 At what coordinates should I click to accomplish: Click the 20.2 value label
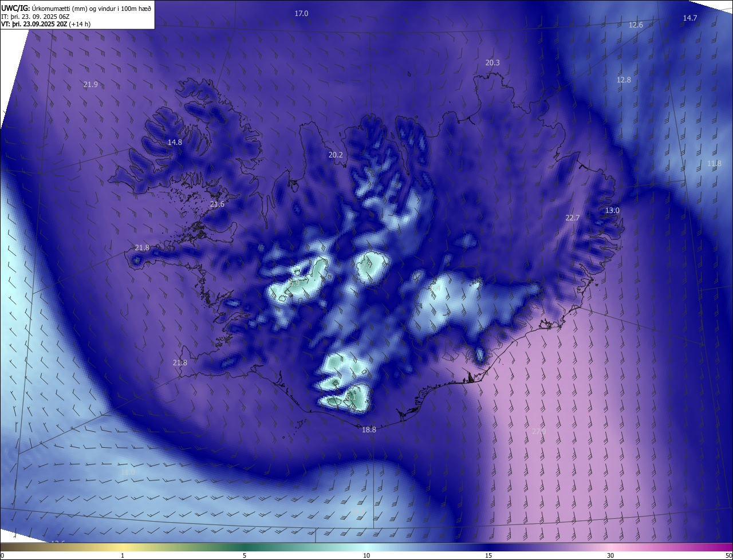(x=336, y=155)
